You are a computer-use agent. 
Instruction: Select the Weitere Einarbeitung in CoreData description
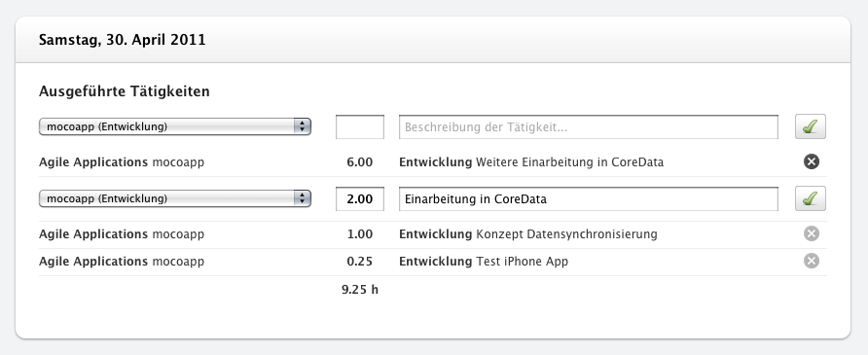point(569,162)
